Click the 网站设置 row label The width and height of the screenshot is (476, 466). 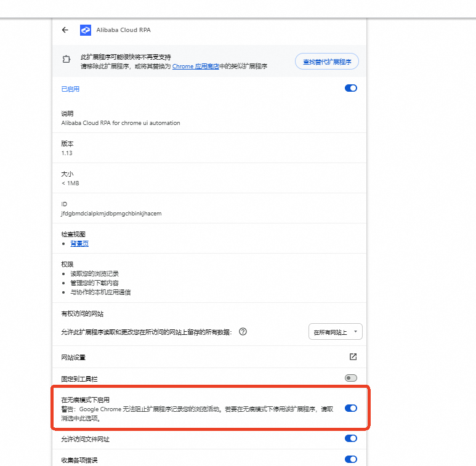[x=73, y=358]
